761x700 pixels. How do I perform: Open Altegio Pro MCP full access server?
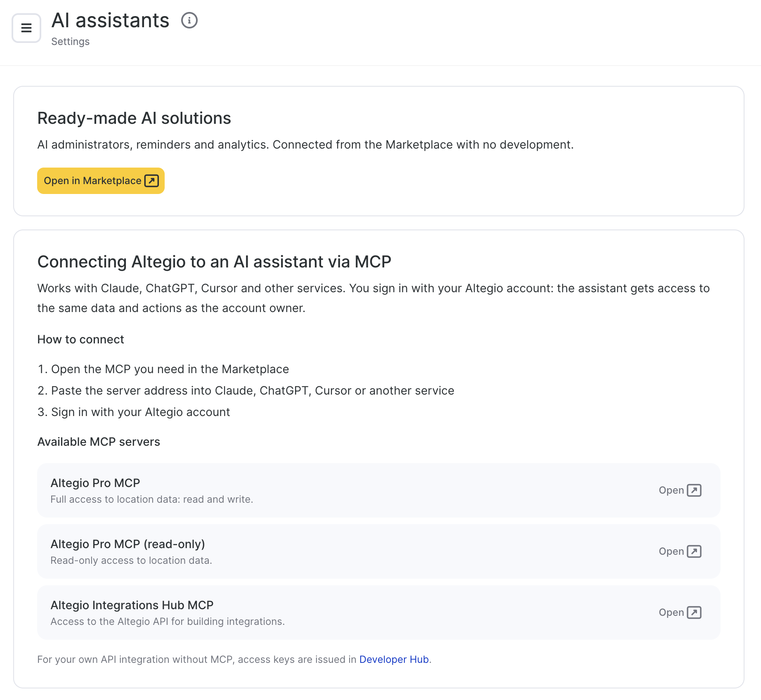680,490
